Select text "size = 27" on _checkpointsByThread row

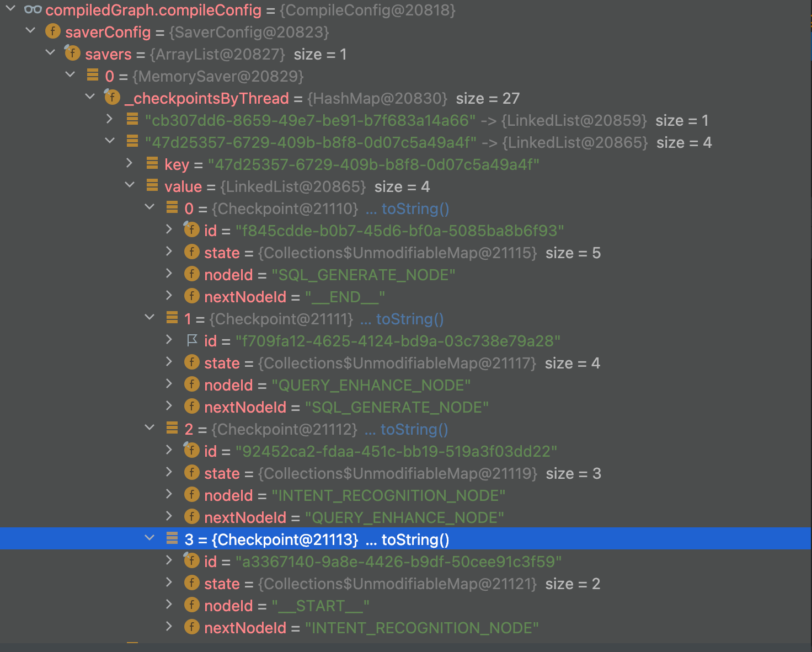(488, 98)
